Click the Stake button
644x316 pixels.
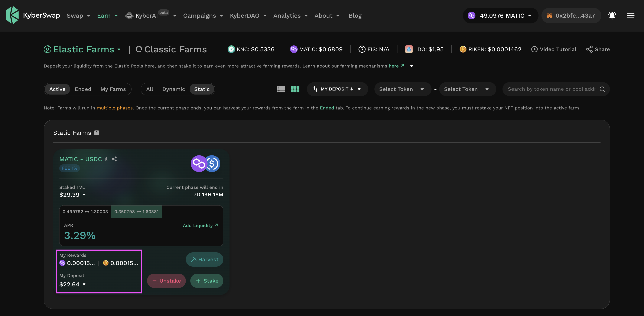tap(207, 281)
